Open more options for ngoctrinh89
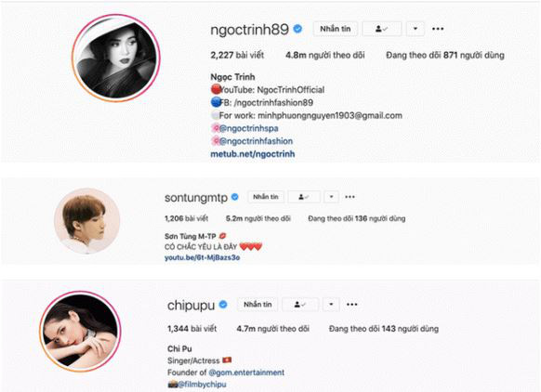 (438, 29)
